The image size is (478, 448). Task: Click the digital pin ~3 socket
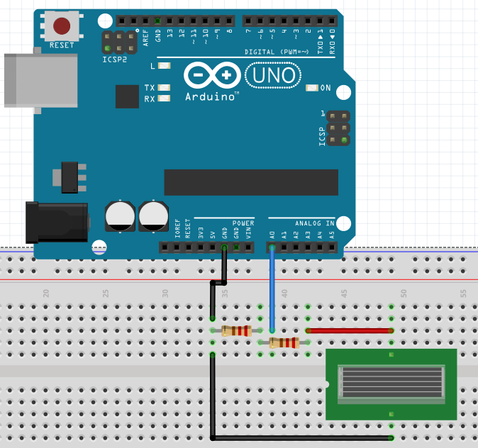coord(296,21)
